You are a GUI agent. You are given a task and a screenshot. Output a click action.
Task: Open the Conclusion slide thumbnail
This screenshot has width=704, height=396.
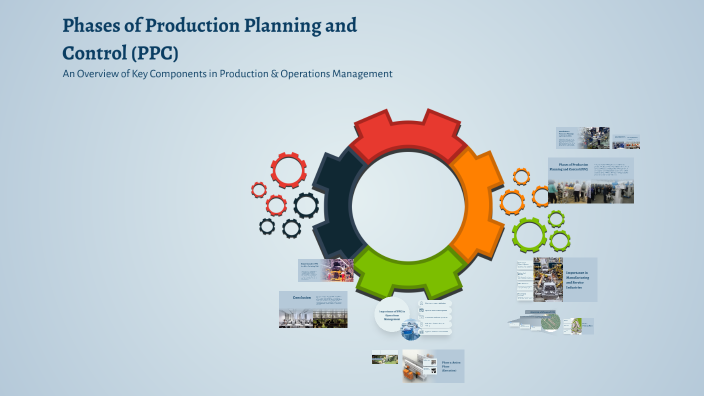(x=313, y=309)
